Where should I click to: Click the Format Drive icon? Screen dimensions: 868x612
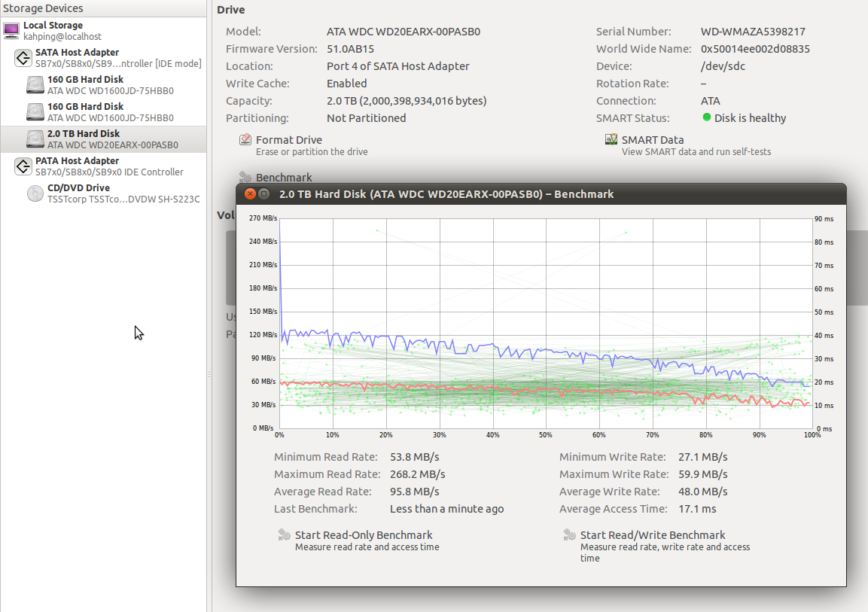(x=245, y=140)
